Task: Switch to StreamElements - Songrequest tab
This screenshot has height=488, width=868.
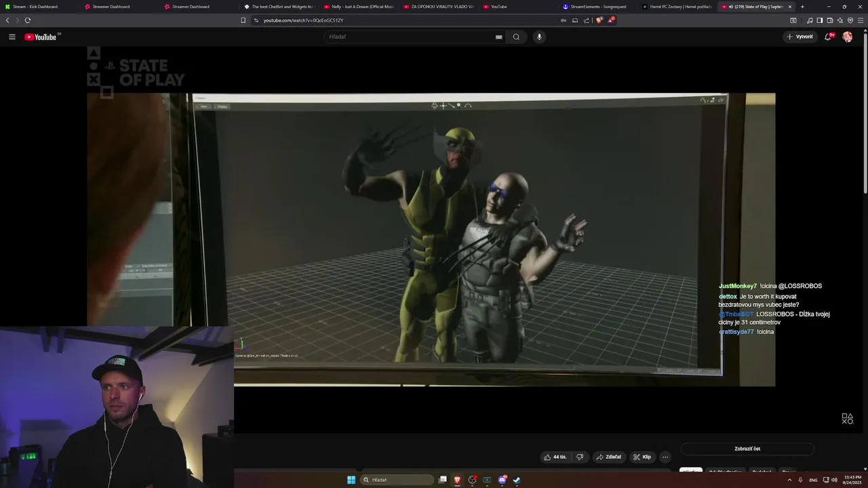Action: click(x=598, y=7)
